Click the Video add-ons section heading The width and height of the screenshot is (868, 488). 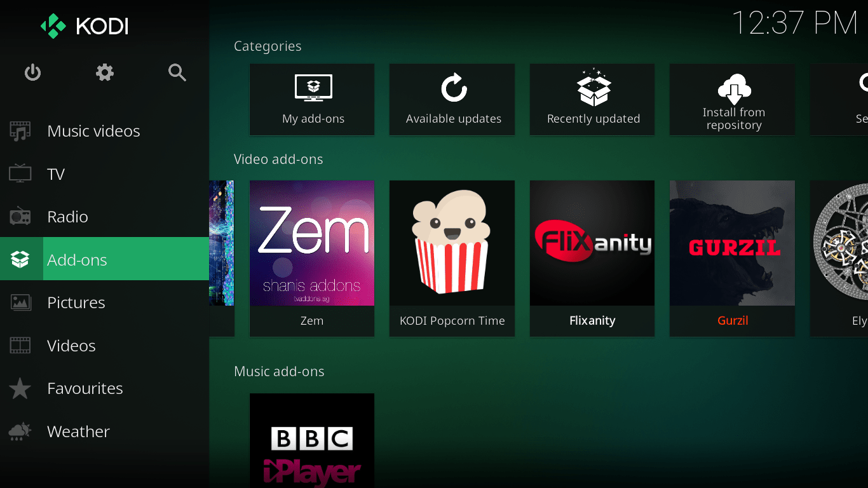[278, 159]
